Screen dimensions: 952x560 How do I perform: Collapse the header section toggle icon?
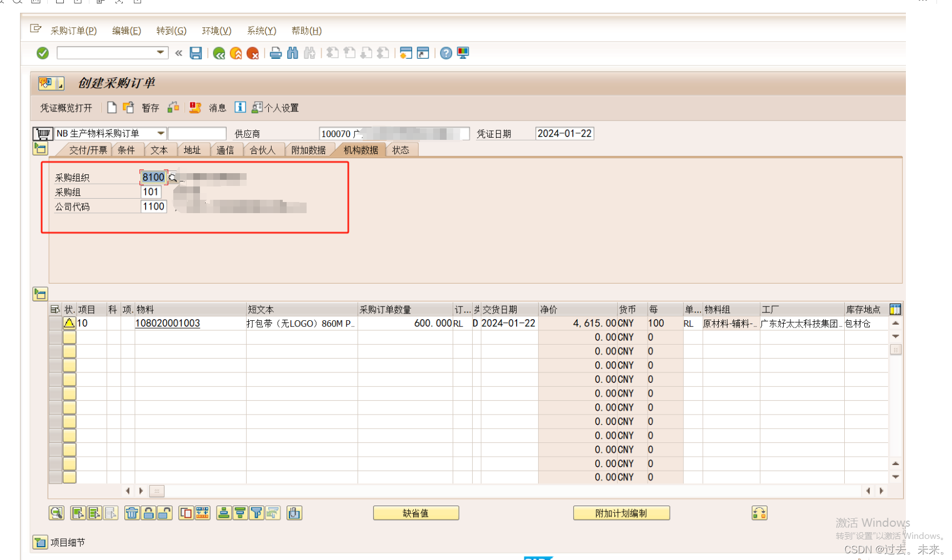pos(40,149)
